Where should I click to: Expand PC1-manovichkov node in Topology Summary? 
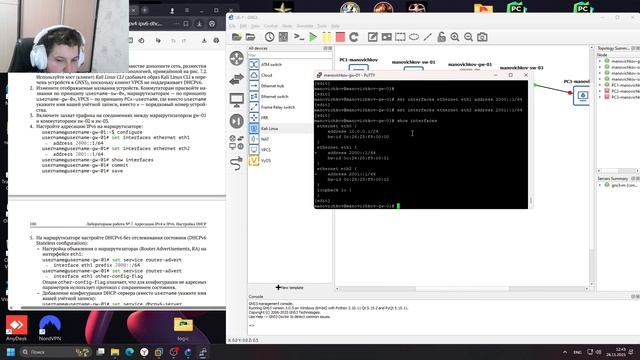coord(600,85)
